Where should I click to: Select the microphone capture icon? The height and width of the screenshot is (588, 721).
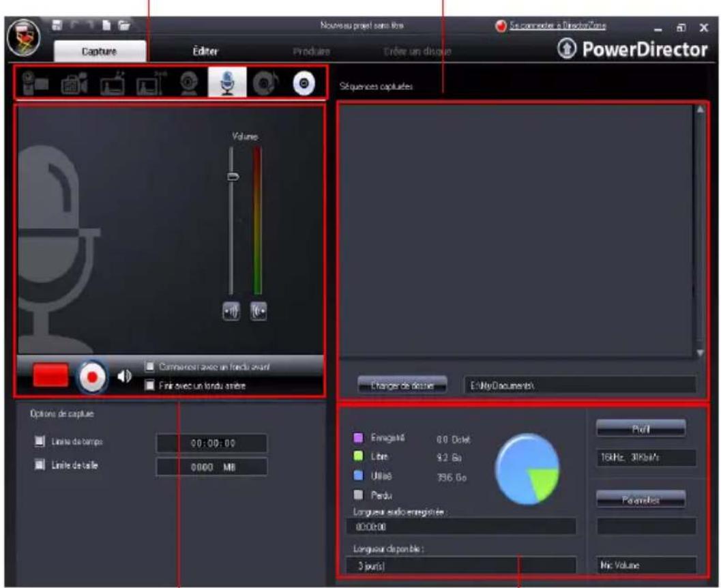(227, 83)
